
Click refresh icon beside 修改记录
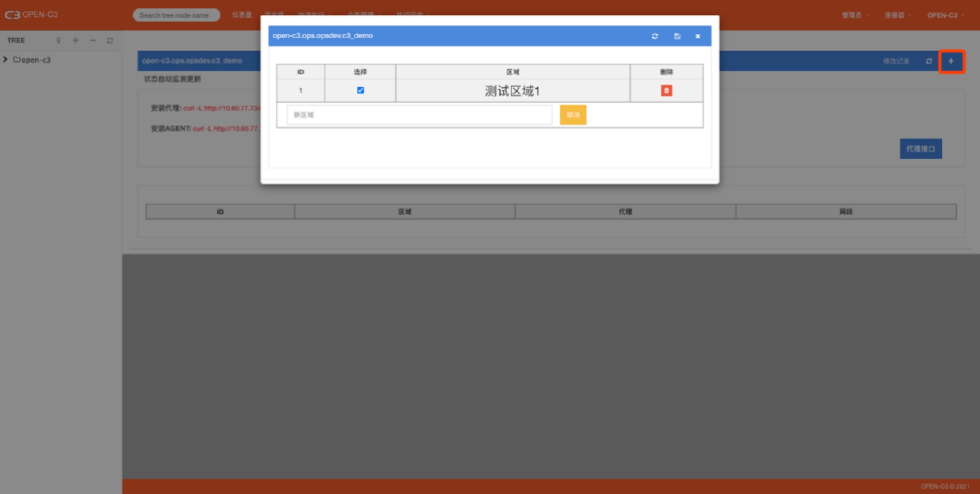[929, 61]
